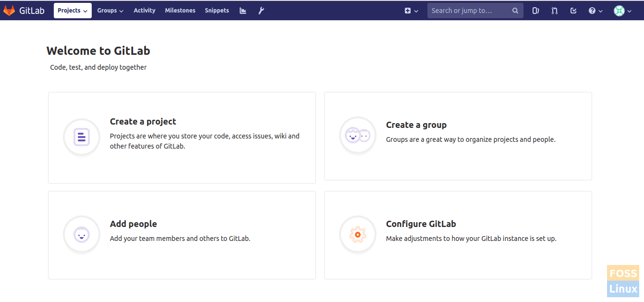Image resolution: width=644 pixels, height=302 pixels.
Task: Open the instance statistics chart icon
Action: [x=243, y=11]
